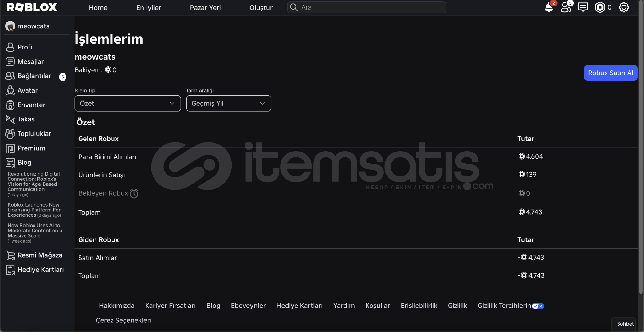
Task: Open Mesajlar icon in sidebar
Action: click(x=10, y=61)
